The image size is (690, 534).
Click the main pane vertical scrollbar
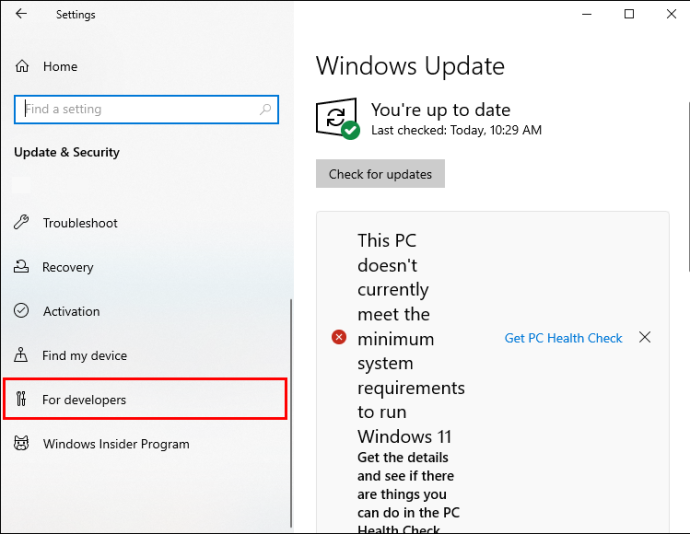pyautogui.click(x=688, y=187)
